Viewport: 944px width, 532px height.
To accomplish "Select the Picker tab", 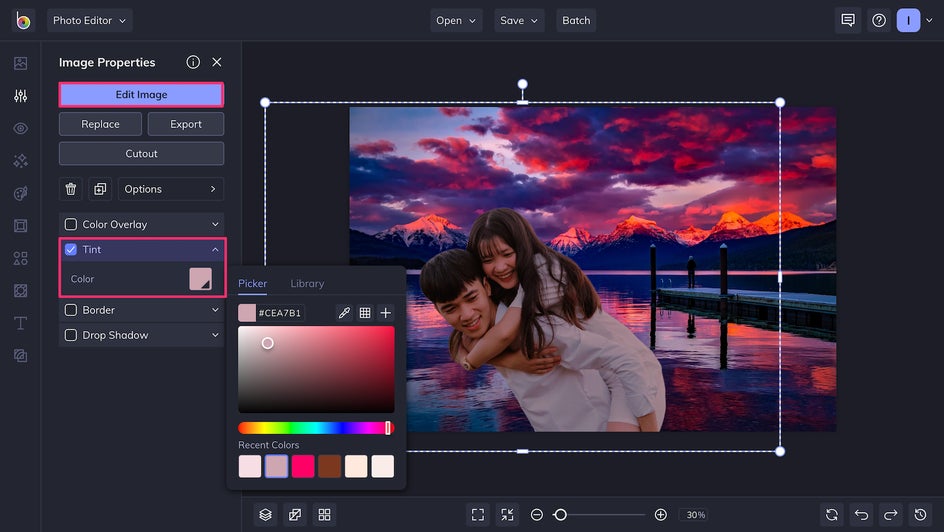I will [x=252, y=283].
